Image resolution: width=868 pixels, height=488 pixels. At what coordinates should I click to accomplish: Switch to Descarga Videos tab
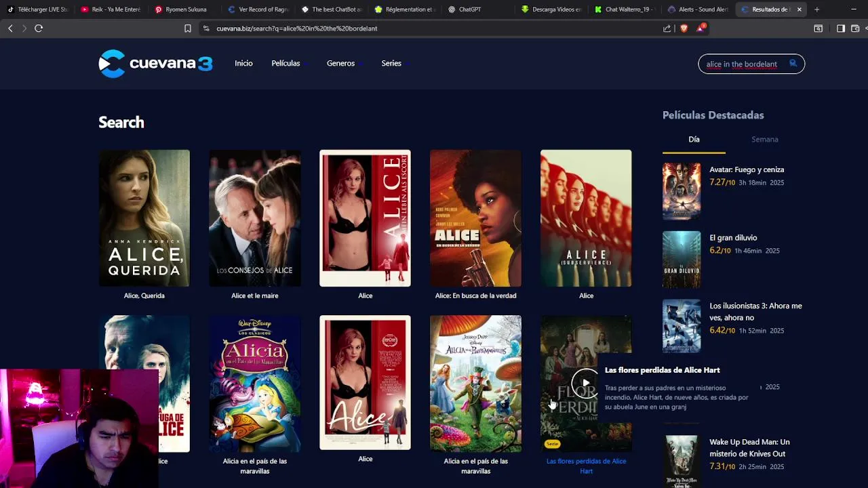coord(552,9)
